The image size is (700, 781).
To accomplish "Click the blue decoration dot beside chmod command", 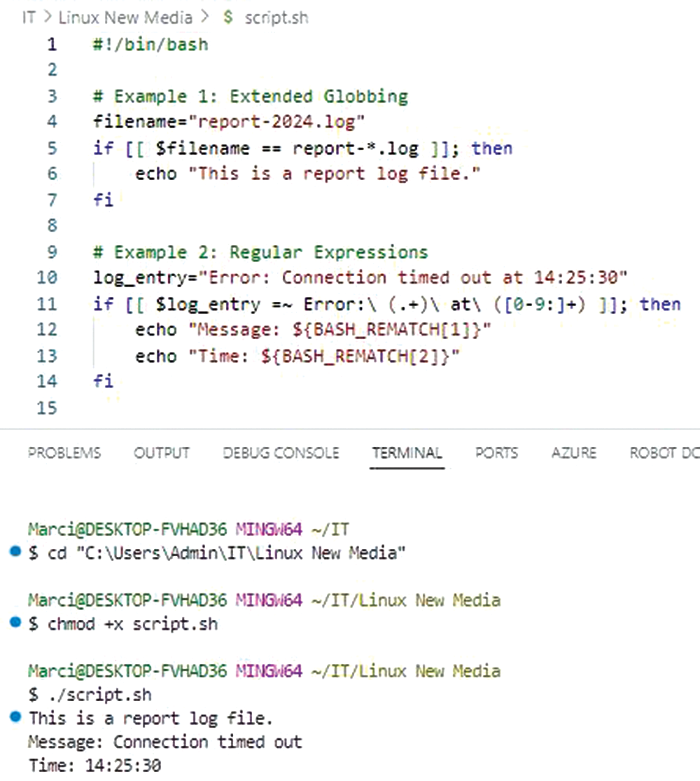I will pos(15,621).
